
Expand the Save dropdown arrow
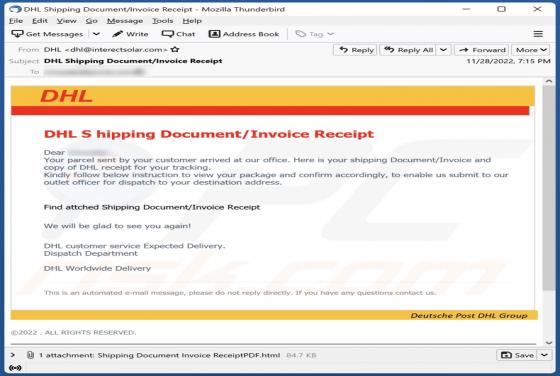pos(544,355)
